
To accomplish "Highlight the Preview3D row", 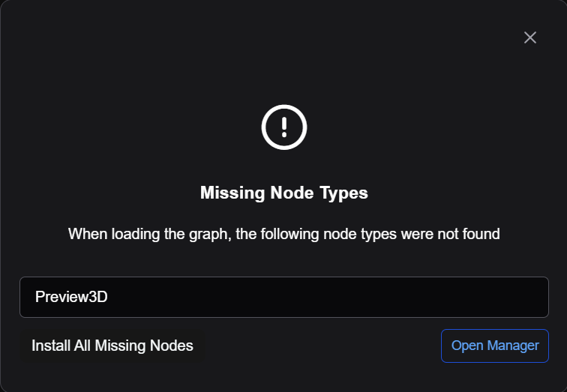I will pyautogui.click(x=283, y=297).
